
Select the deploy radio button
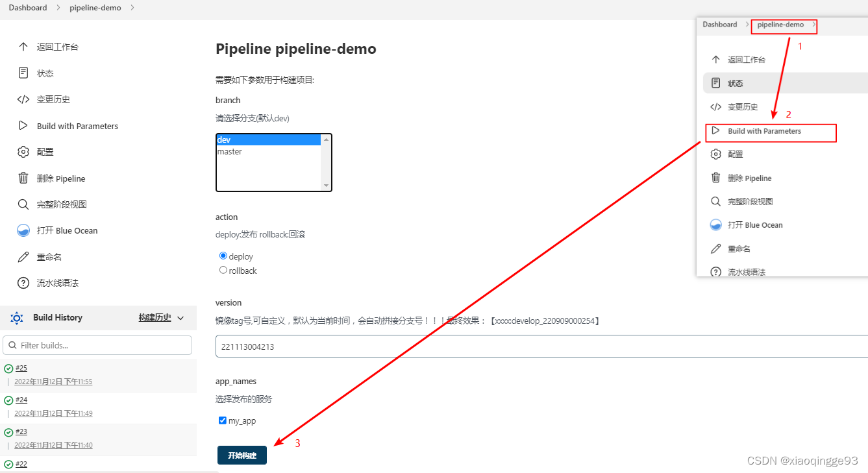coord(223,256)
